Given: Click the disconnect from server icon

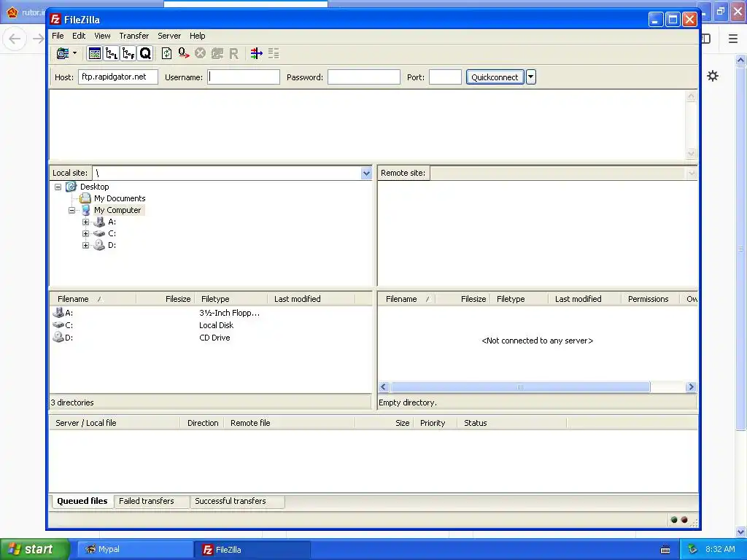Looking at the screenshot, I should click(217, 53).
